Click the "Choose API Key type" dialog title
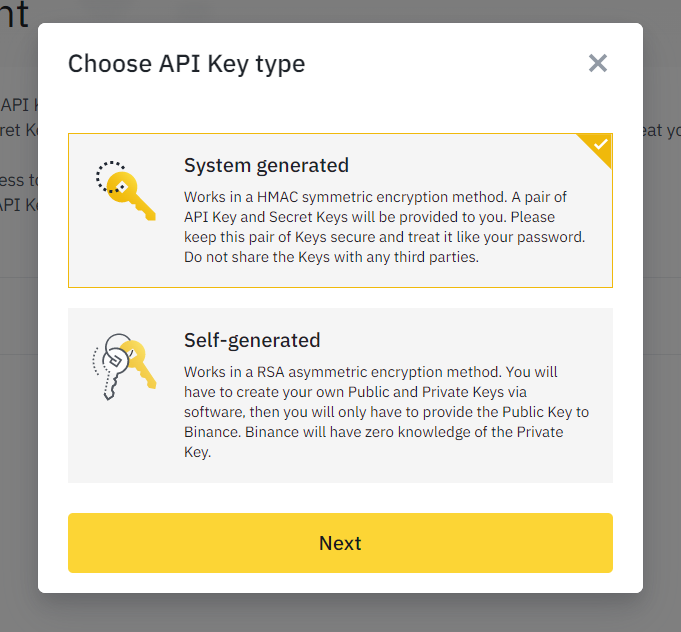Image resolution: width=681 pixels, height=632 pixels. pyautogui.click(x=186, y=64)
